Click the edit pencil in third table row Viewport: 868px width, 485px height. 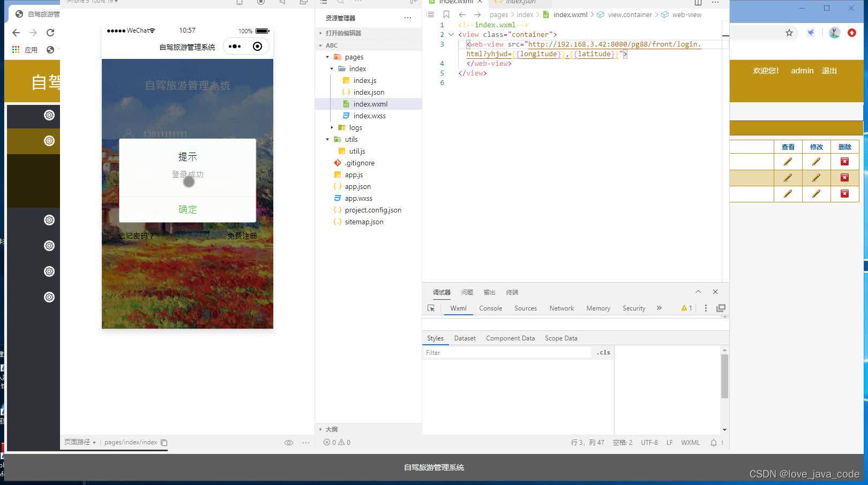click(816, 194)
